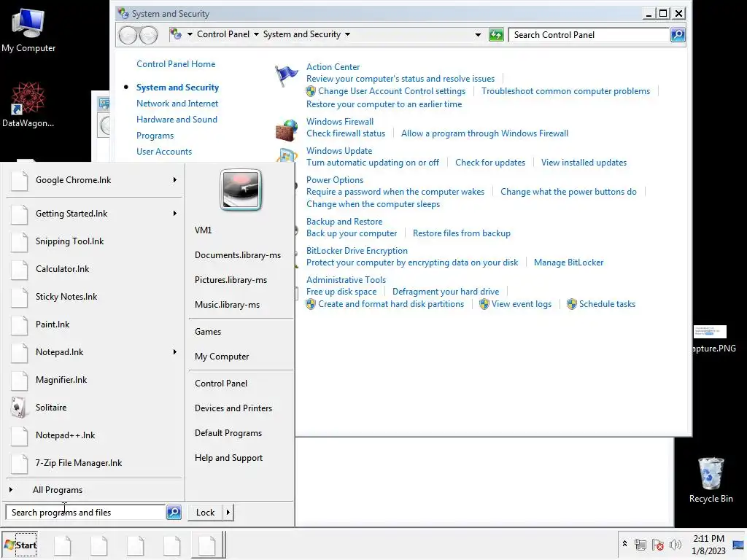Screen dimensions: 747x560
Task: Expand Google Chrome.lnk submenu arrow
Action: [175, 180]
